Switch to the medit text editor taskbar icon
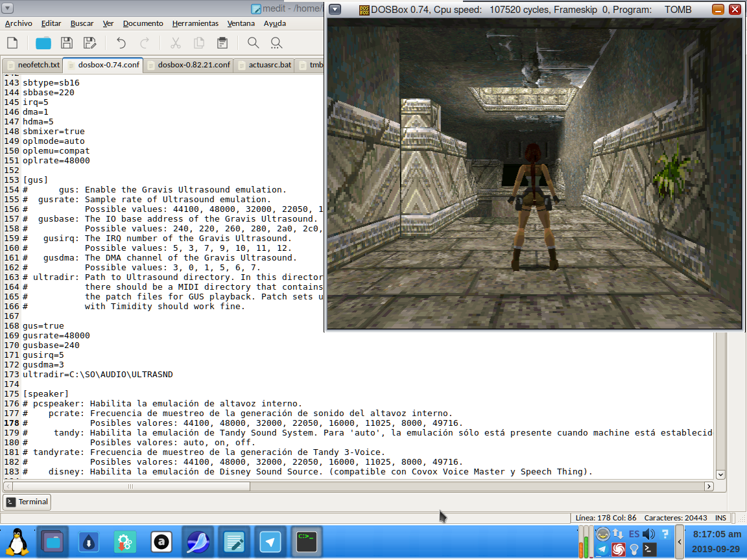The width and height of the screenshot is (747, 560). pyautogui.click(x=234, y=542)
